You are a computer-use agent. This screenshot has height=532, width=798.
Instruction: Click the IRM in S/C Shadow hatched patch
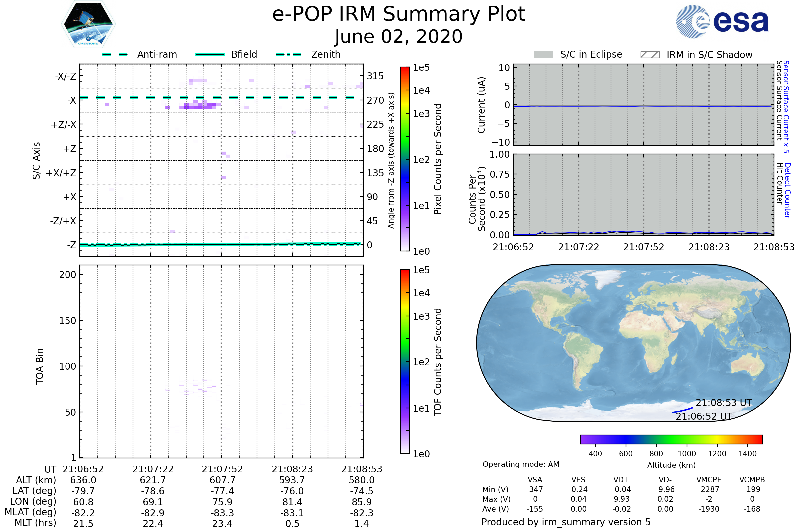(x=650, y=55)
